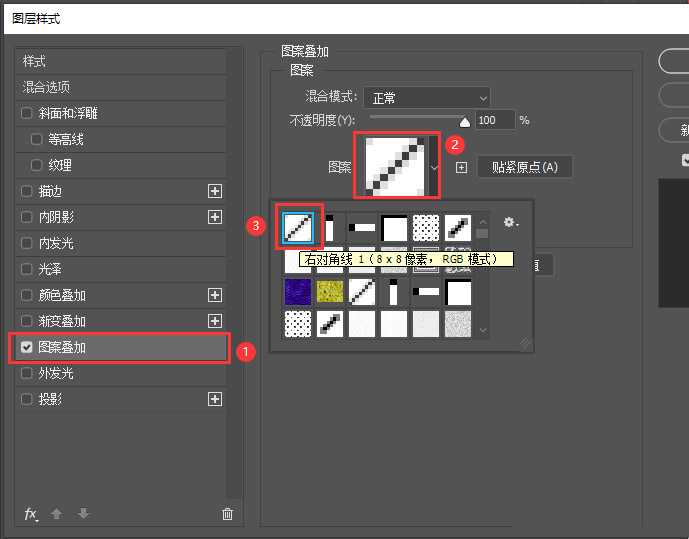Enable the 外发光 checkbox
Screen dimensions: 689x539
pyautogui.click(x=27, y=373)
